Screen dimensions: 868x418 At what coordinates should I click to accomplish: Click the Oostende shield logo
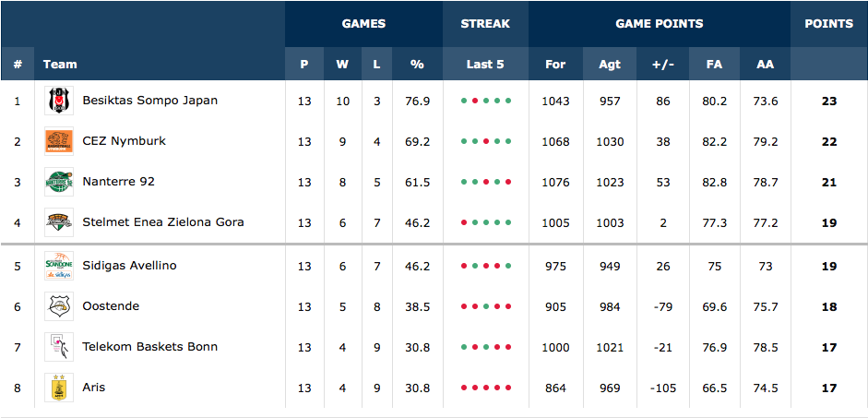59,306
